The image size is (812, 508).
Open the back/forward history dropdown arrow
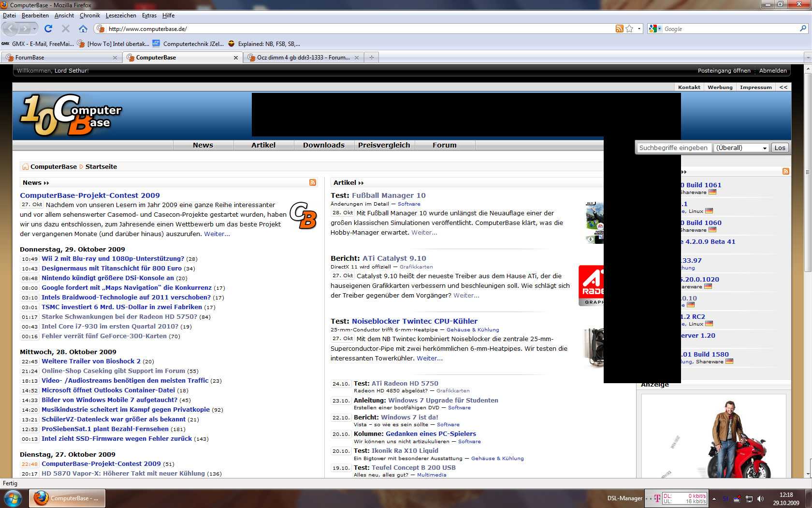point(34,29)
